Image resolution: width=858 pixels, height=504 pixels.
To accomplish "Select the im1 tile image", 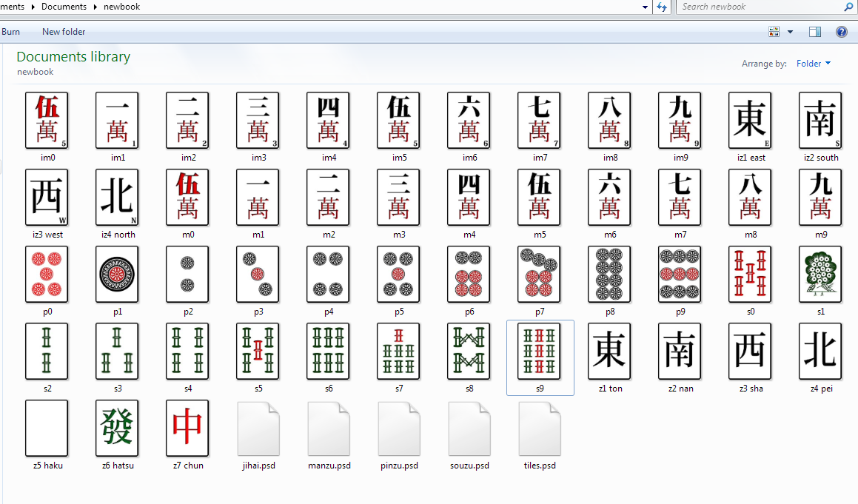I will (117, 121).
